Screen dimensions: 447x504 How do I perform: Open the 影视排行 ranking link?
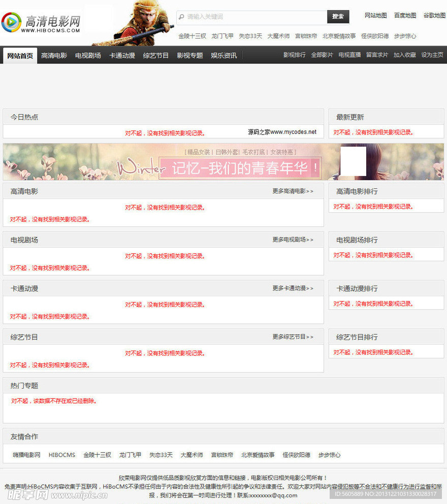(295, 55)
